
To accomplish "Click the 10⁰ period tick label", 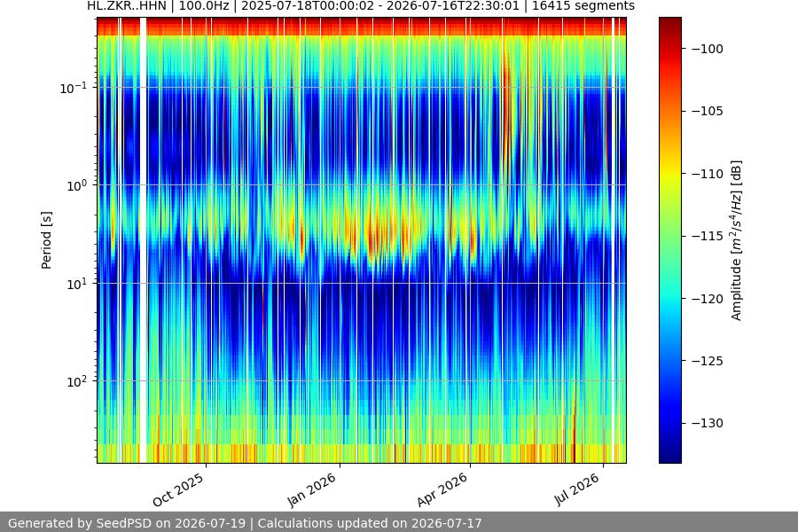I will point(76,186).
